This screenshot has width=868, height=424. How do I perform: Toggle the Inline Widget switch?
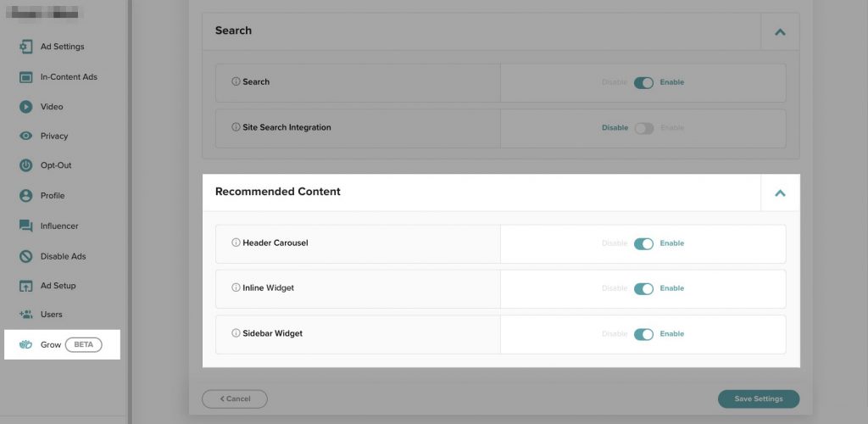pyautogui.click(x=643, y=288)
